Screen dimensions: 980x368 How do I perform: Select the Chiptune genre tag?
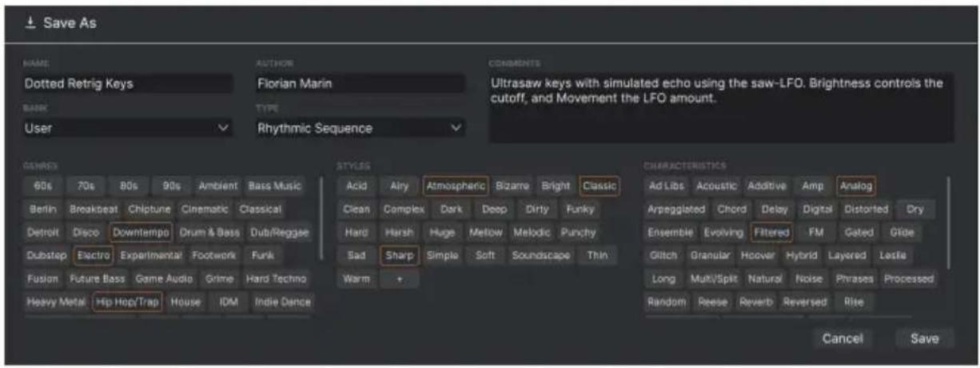(149, 209)
